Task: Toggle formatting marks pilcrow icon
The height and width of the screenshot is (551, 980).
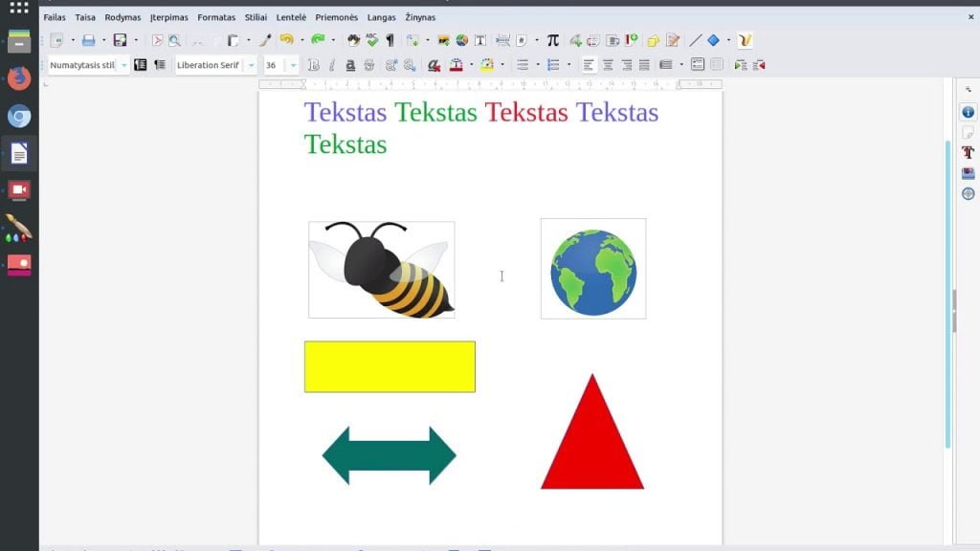Action: coord(390,40)
